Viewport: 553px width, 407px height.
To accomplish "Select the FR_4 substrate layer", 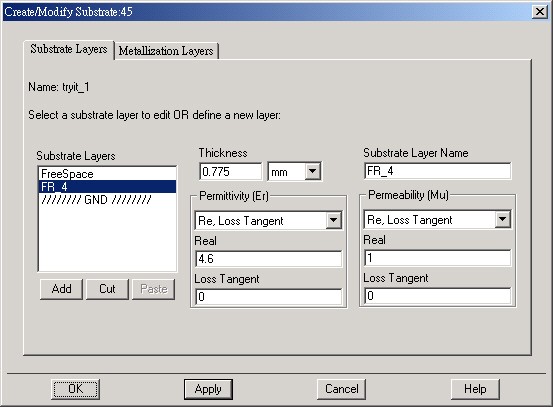I will click(107, 187).
